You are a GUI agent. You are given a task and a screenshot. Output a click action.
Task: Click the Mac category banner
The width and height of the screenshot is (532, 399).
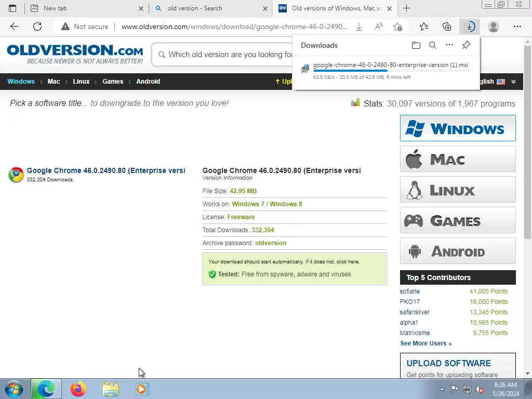(x=458, y=159)
